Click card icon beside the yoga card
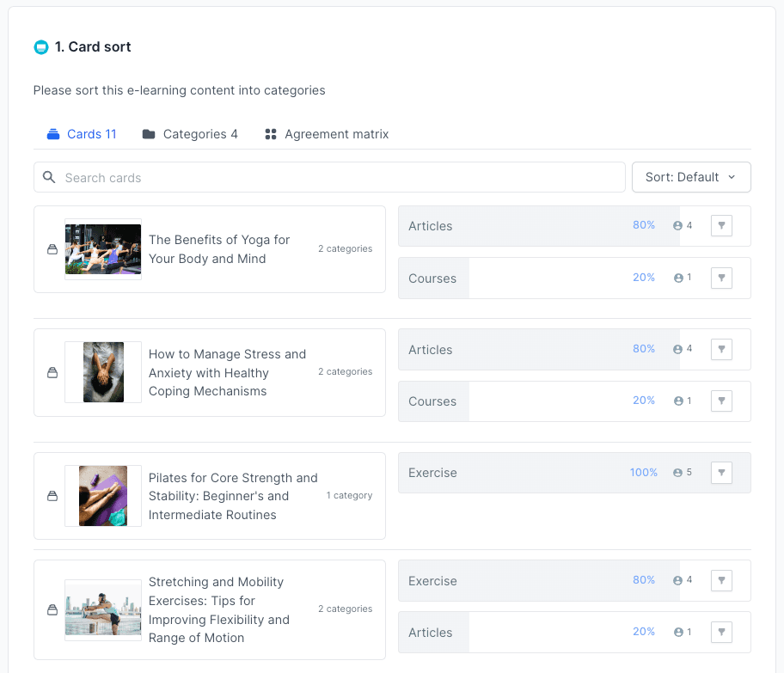784x673 pixels. pos(52,249)
